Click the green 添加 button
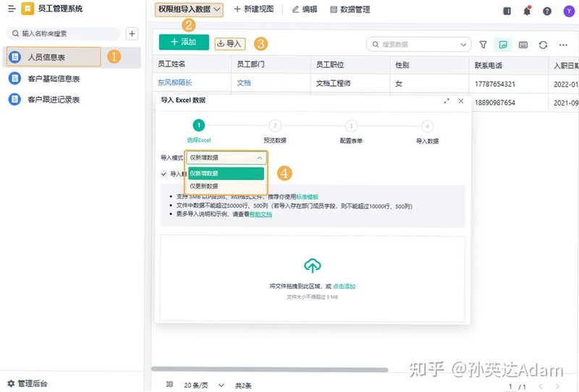This screenshot has height=392, width=579. pos(184,42)
